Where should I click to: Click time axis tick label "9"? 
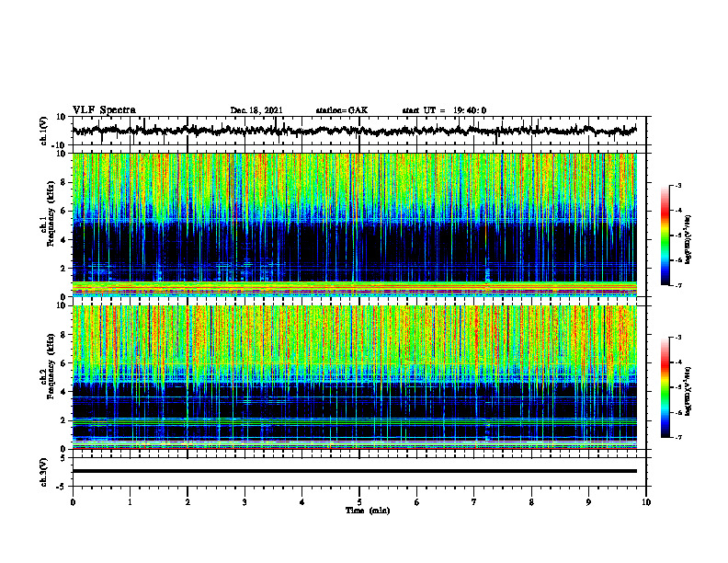click(x=588, y=502)
